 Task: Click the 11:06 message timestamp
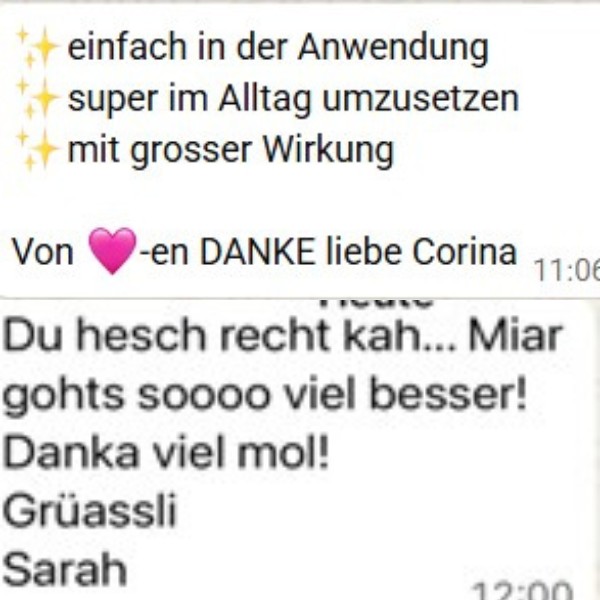566,271
